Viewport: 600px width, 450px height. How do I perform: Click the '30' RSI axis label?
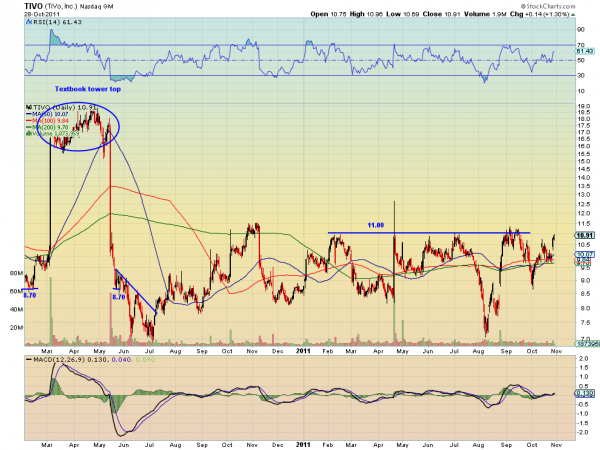click(x=581, y=75)
